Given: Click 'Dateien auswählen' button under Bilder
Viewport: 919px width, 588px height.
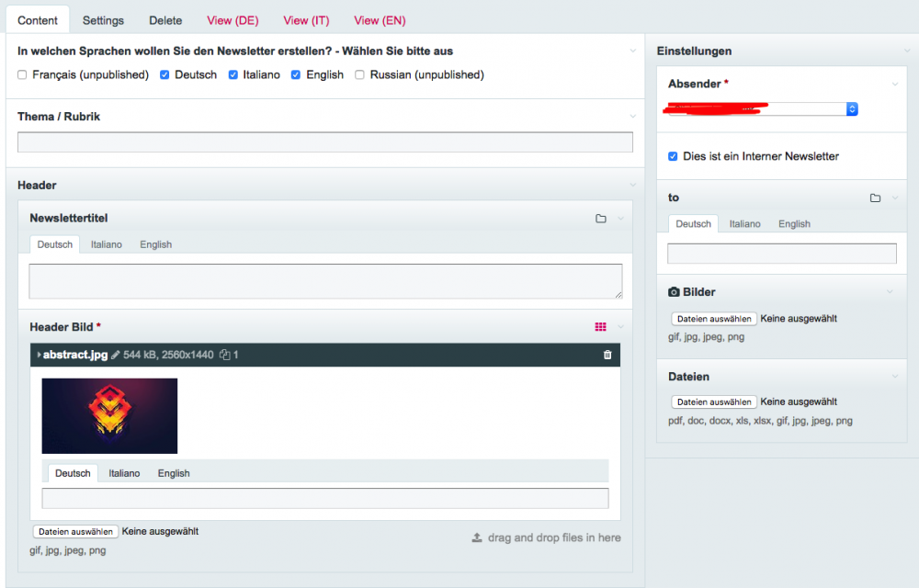Looking at the screenshot, I should point(714,319).
